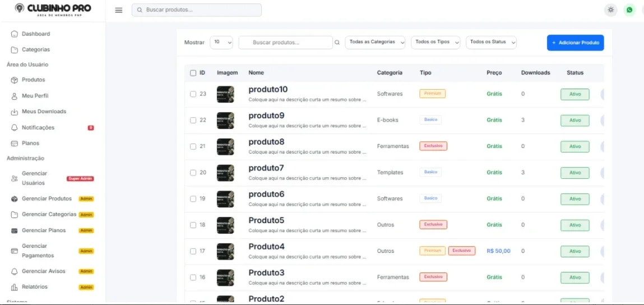Image resolution: width=644 pixels, height=305 pixels.
Task: Go to Meus Downloads page
Action: point(44,112)
